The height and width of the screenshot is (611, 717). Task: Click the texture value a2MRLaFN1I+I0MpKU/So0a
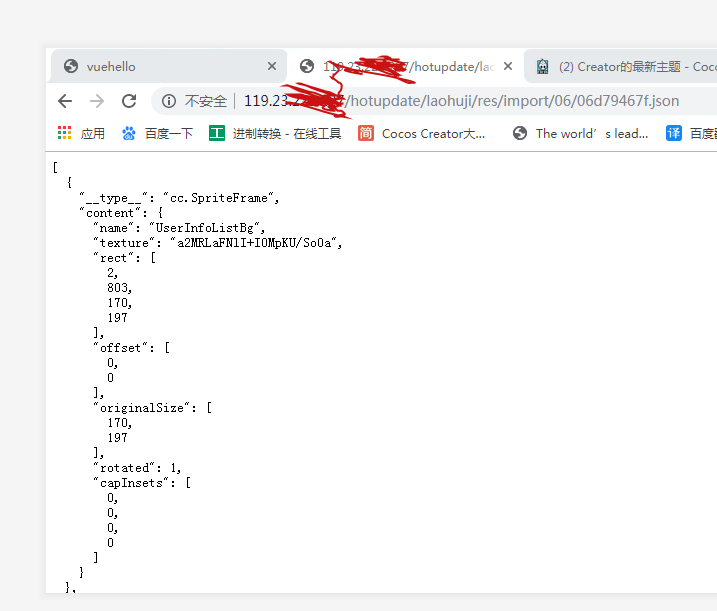pos(254,243)
